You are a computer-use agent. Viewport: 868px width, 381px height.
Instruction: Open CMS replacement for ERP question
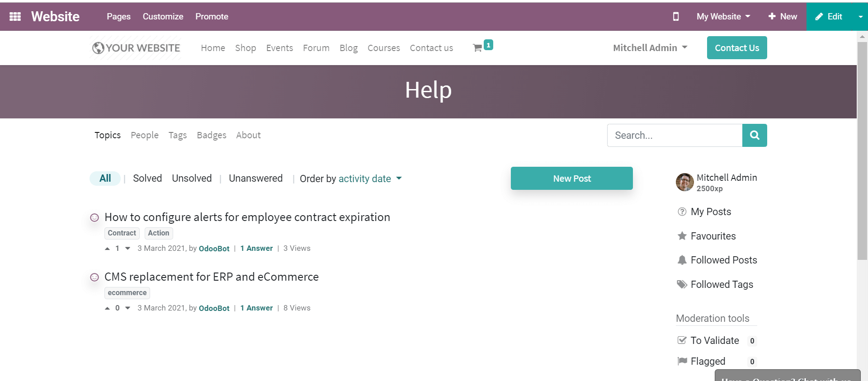point(212,277)
